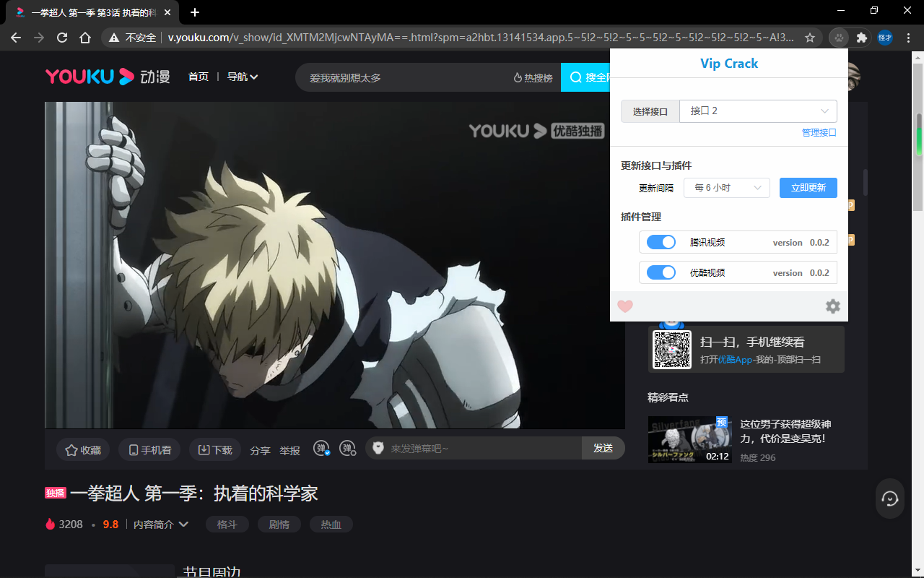Open the extensions puzzle piece menu

point(861,38)
